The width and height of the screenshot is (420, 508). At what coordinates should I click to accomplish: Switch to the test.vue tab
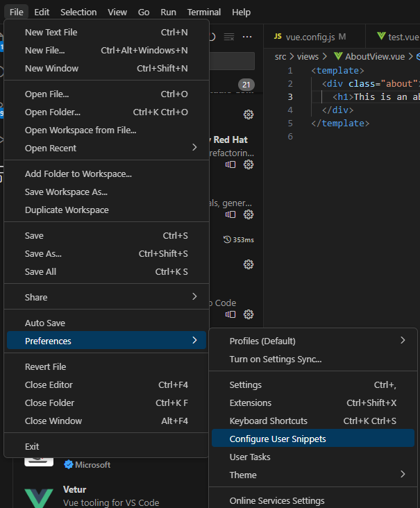point(394,37)
